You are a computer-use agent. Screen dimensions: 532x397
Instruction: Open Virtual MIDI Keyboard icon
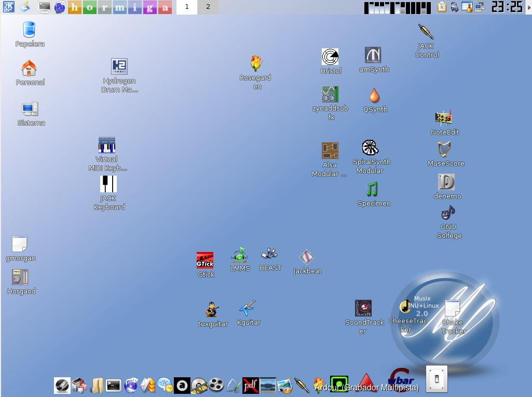[x=107, y=145]
